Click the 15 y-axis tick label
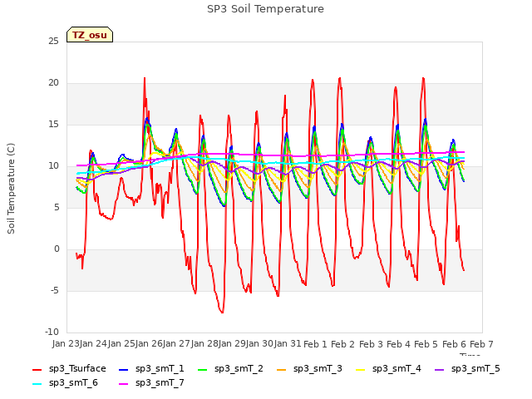The image size is (532, 399). point(53,124)
